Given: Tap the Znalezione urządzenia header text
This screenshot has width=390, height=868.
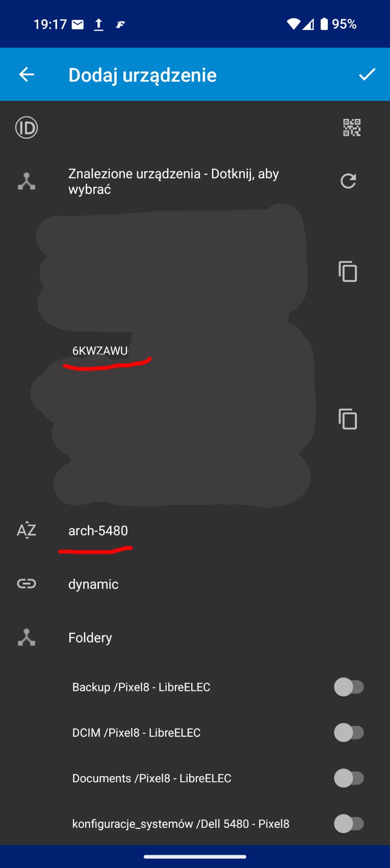Looking at the screenshot, I should coord(173,181).
